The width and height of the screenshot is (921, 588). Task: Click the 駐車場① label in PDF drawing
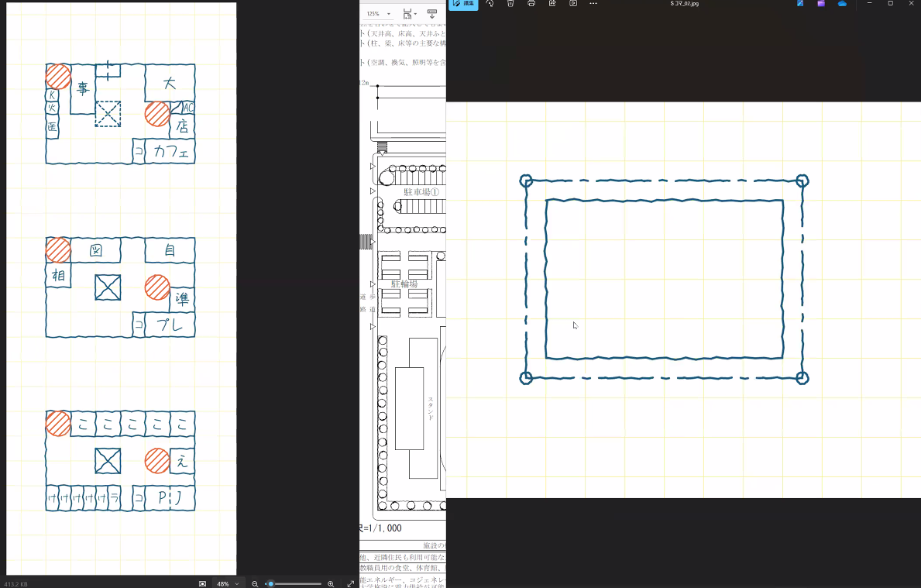point(421,192)
